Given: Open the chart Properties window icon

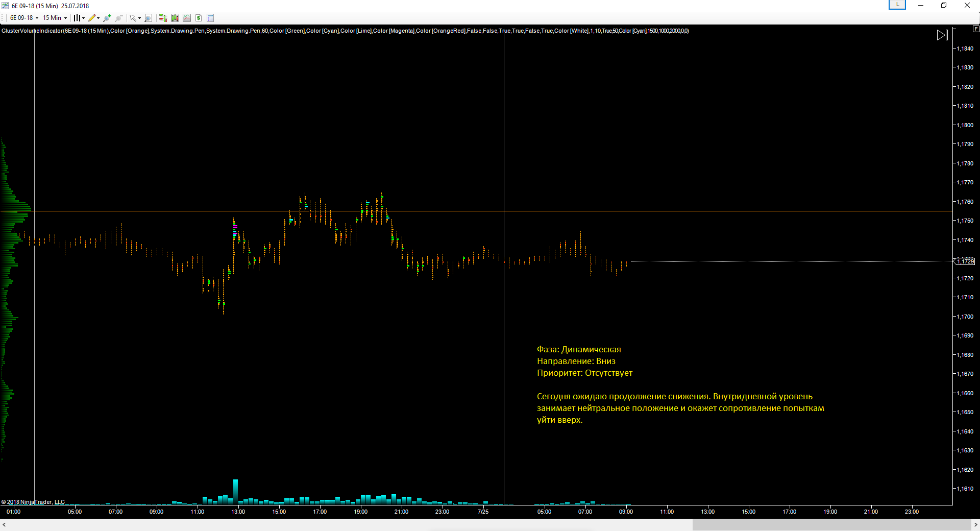Looking at the screenshot, I should click(210, 18).
